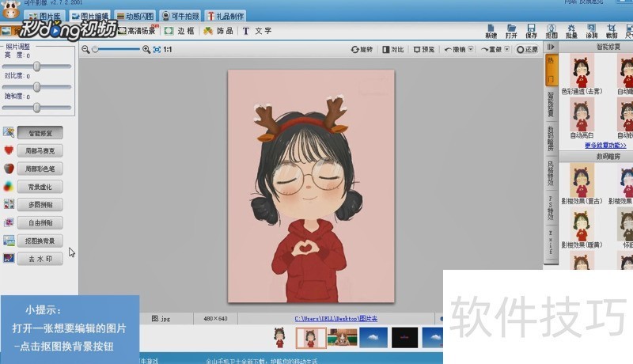The width and height of the screenshot is (633, 364).
Task: Click the landscape icon beside 抠图换背景
Action: pos(9,241)
